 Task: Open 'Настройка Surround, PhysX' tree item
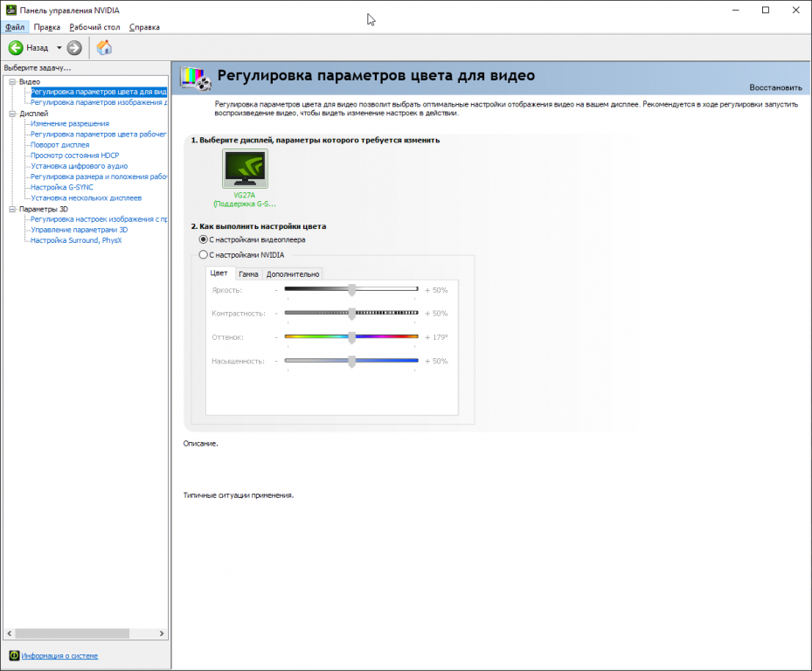click(x=76, y=240)
